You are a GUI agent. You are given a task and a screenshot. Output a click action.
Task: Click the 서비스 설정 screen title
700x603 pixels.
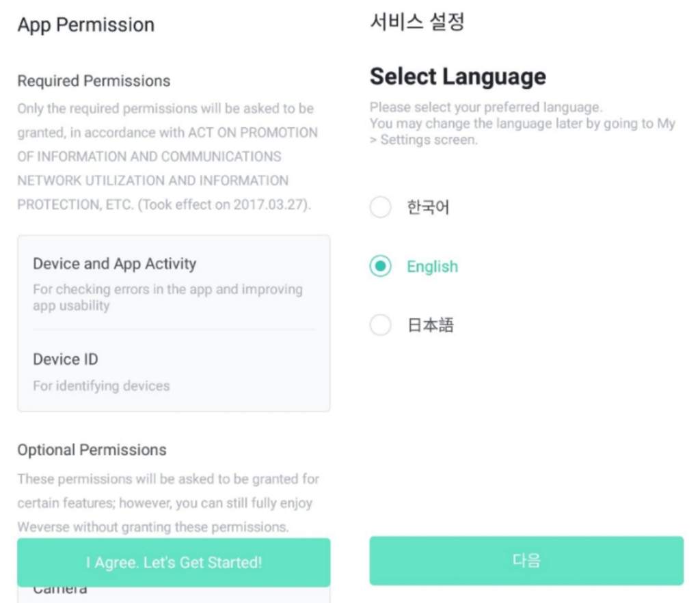(x=417, y=22)
